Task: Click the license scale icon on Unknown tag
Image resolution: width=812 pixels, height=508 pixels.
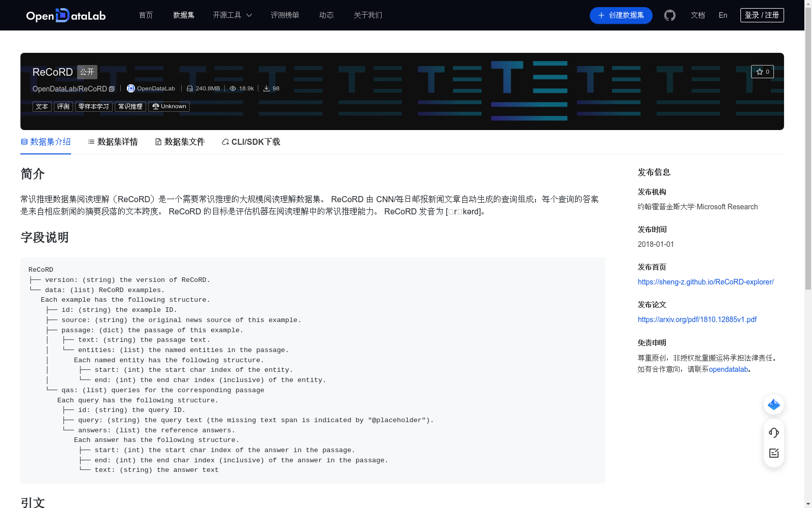Action: tap(156, 106)
